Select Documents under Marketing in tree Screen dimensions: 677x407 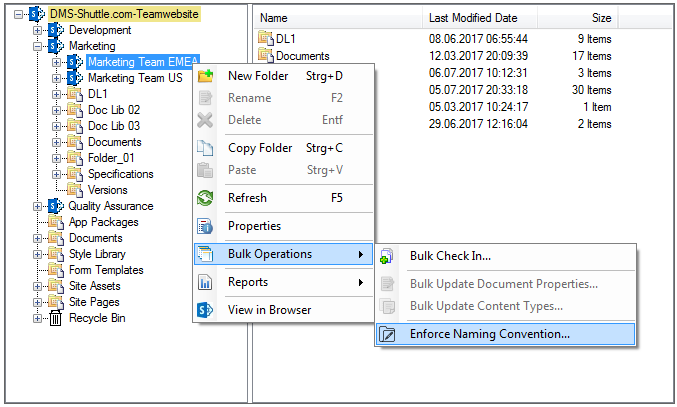pyautogui.click(x=114, y=142)
